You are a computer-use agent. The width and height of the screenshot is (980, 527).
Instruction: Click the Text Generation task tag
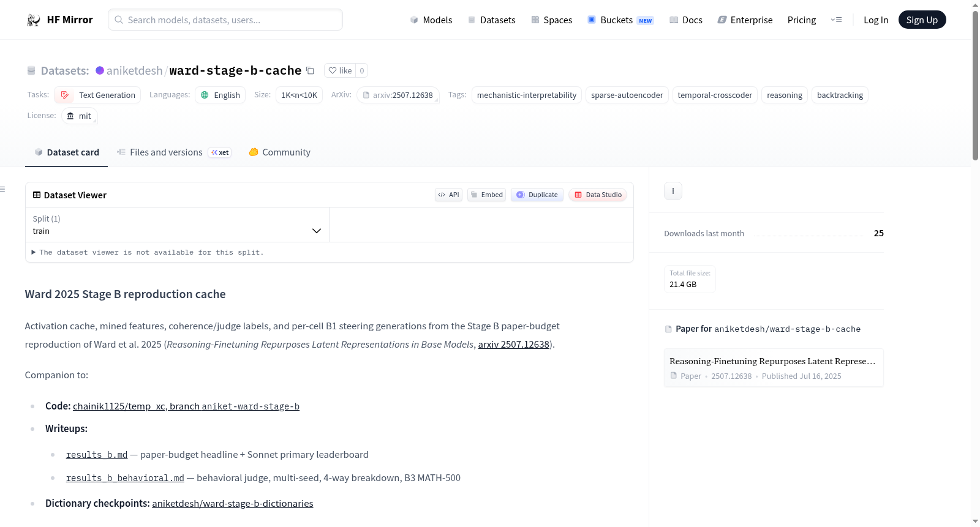98,95
